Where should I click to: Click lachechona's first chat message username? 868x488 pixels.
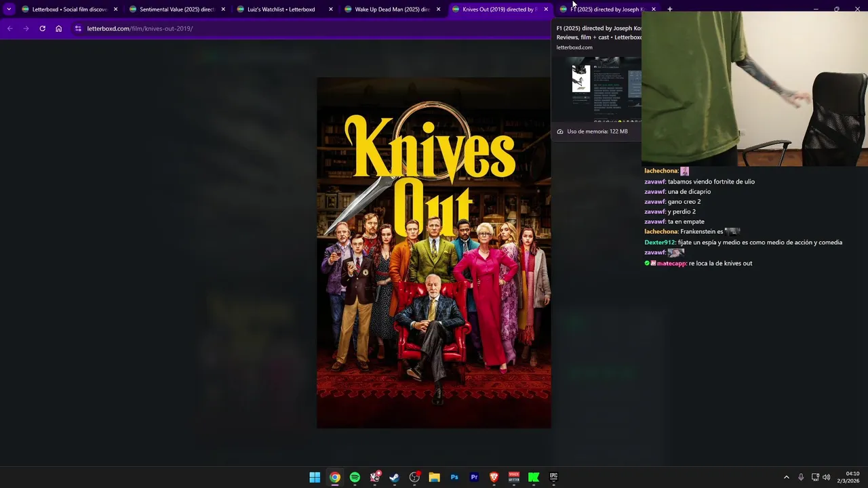coord(661,171)
